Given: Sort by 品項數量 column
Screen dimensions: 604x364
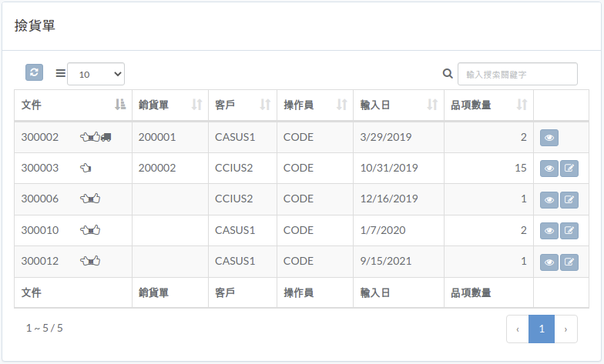Looking at the screenshot, I should (x=488, y=105).
